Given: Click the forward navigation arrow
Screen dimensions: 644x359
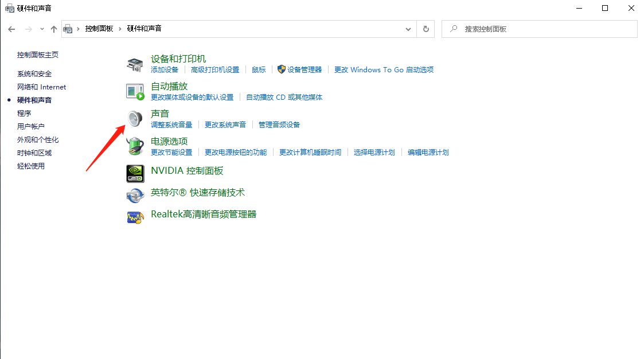Looking at the screenshot, I should [x=28, y=29].
